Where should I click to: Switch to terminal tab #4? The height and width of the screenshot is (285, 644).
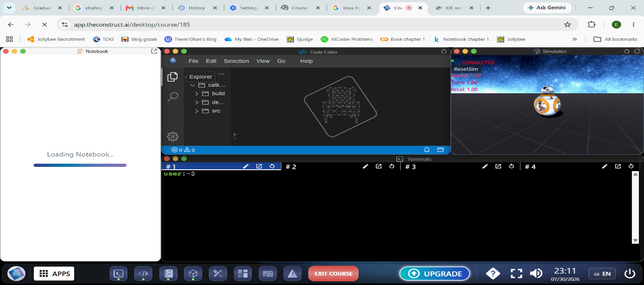pos(530,167)
